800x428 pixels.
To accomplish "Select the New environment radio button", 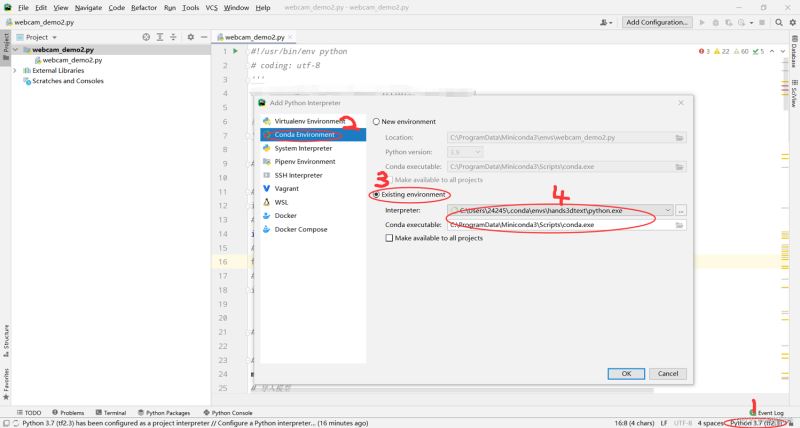I will [x=376, y=121].
